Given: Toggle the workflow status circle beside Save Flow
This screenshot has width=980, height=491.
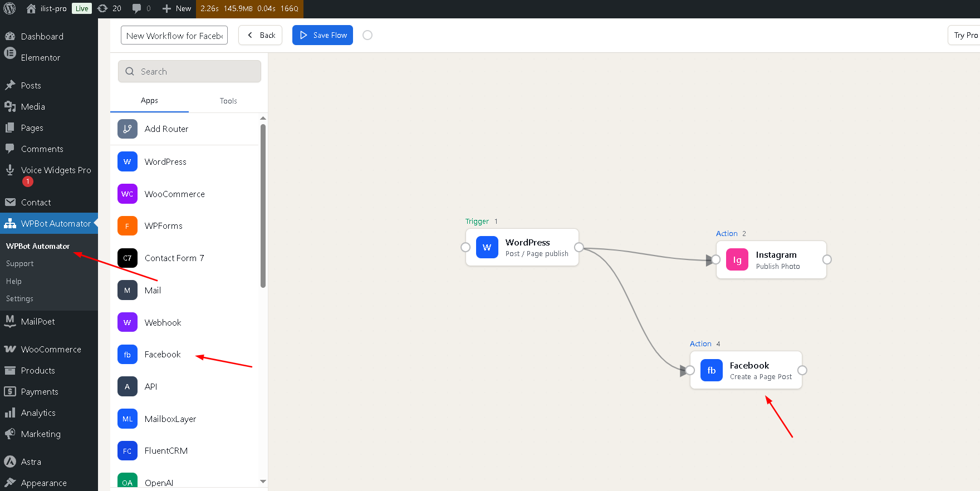Looking at the screenshot, I should 367,35.
